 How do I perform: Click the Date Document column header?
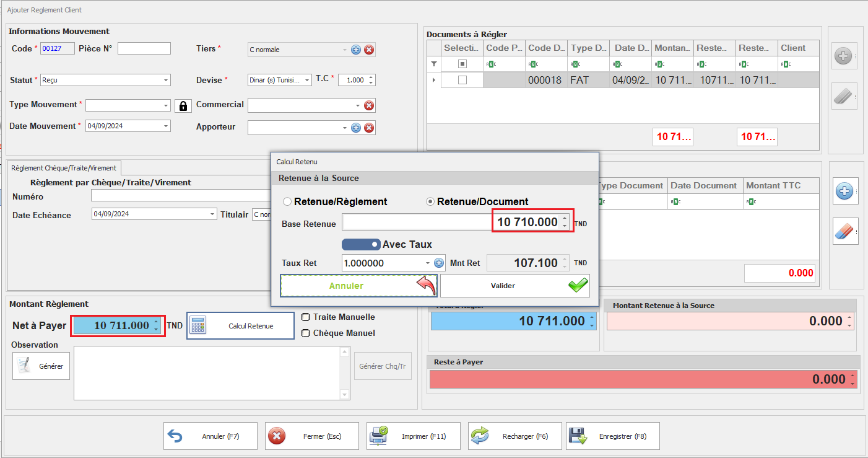(x=705, y=185)
